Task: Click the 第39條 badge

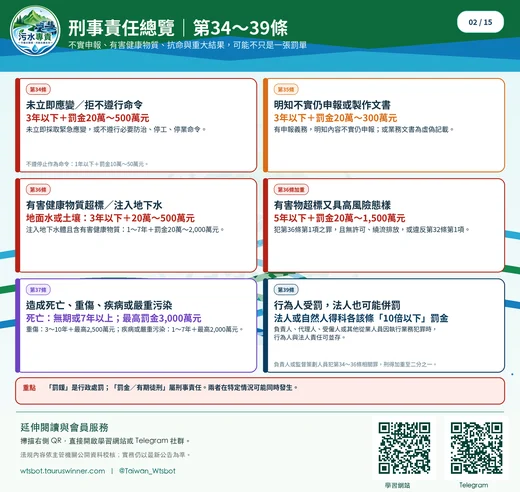Action: pos(286,289)
